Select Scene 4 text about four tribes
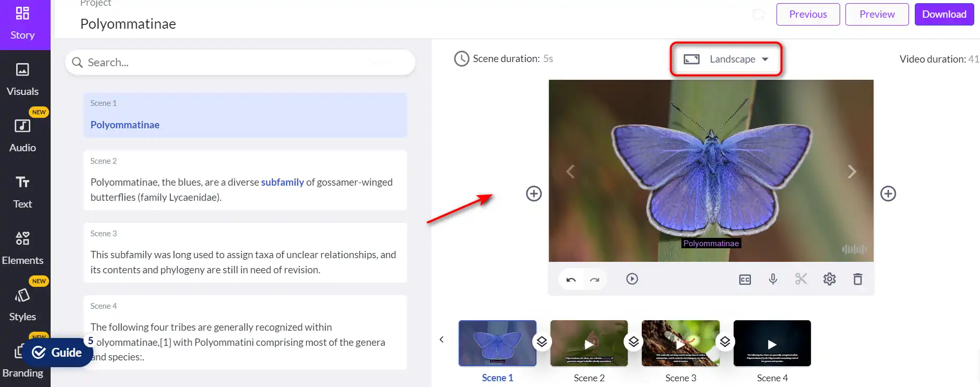 coord(245,333)
